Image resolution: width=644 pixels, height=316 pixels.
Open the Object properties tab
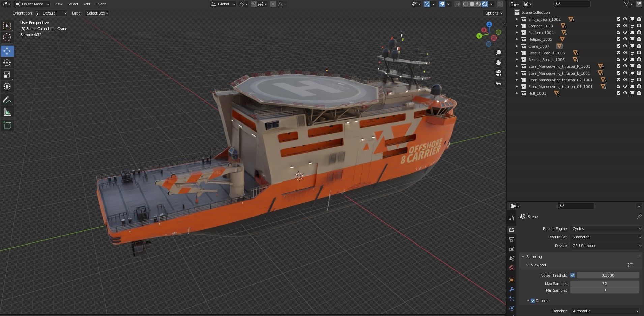[x=512, y=280]
